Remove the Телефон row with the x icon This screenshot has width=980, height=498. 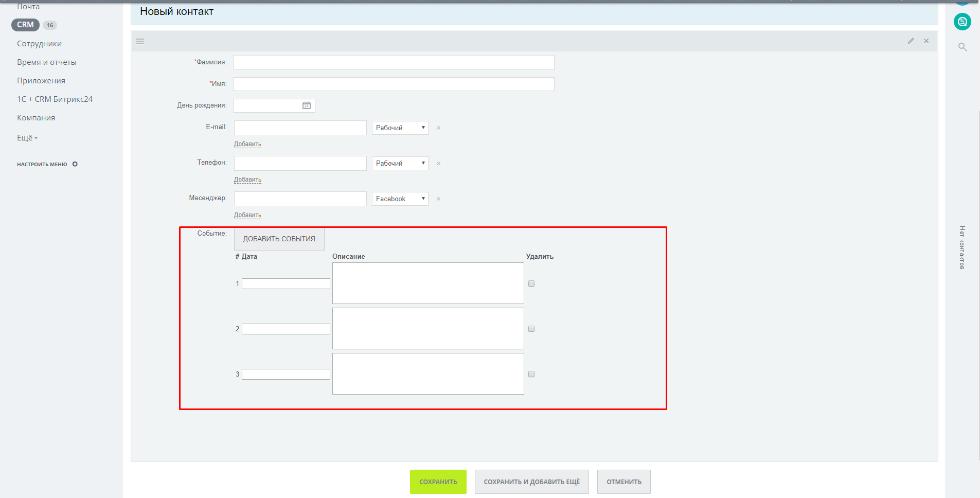438,164
